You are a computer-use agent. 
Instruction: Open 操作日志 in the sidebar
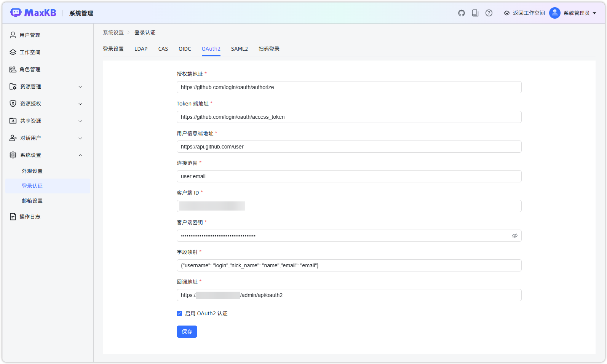pos(30,217)
